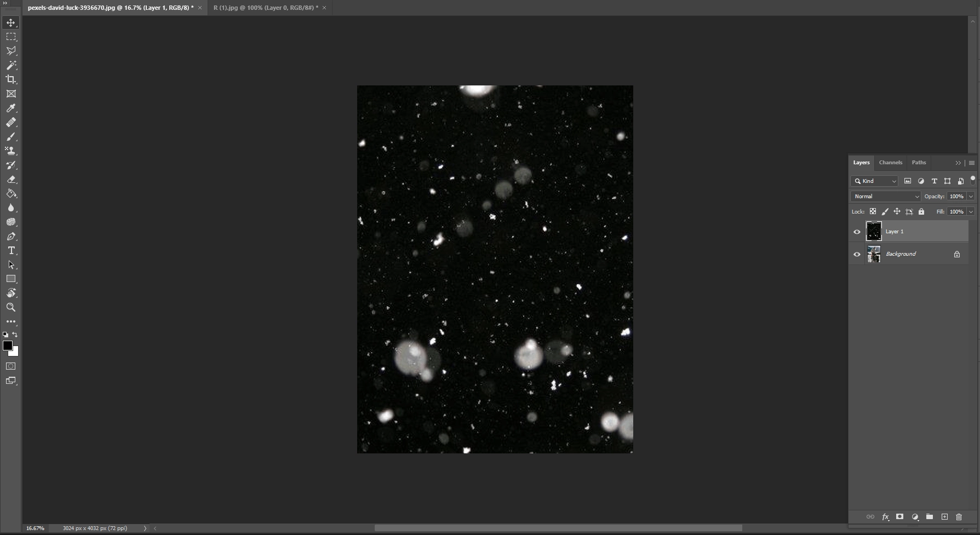Delete the layer with trash icon
Viewport: 980px width, 535px height.
click(x=959, y=516)
